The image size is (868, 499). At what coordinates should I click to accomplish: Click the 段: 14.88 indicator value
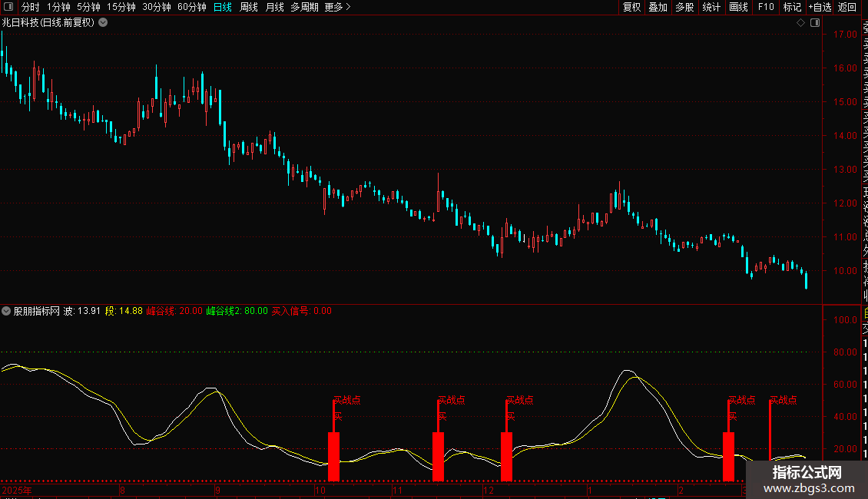pos(124,311)
